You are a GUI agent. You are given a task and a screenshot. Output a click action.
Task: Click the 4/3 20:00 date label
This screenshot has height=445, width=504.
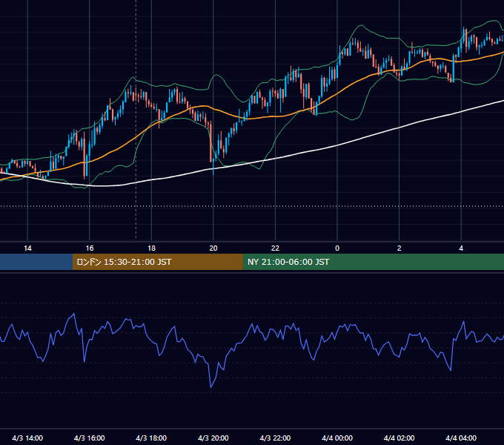[x=213, y=438]
